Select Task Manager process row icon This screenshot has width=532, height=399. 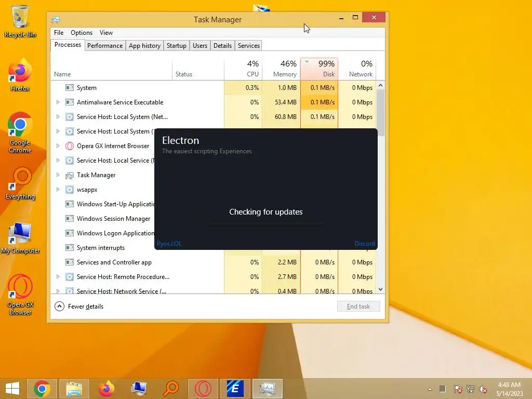(x=70, y=175)
